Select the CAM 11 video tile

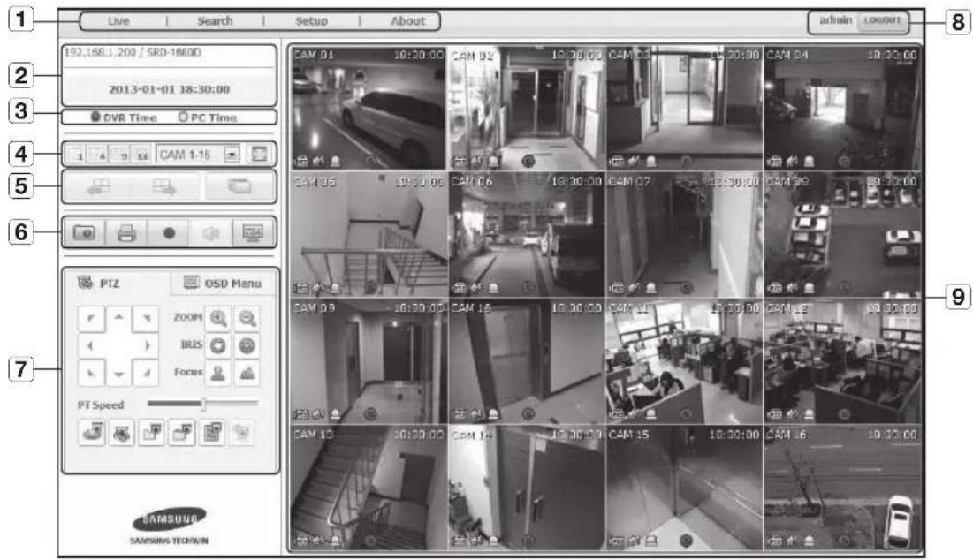click(x=684, y=361)
